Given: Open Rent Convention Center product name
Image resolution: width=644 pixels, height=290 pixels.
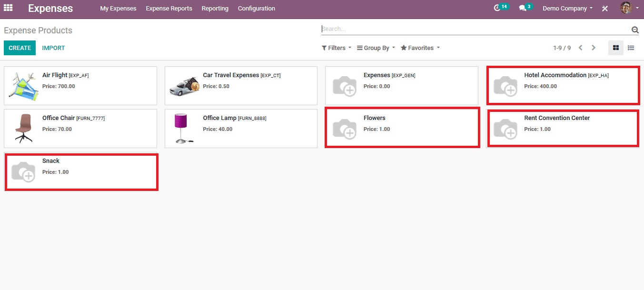Looking at the screenshot, I should tap(557, 118).
